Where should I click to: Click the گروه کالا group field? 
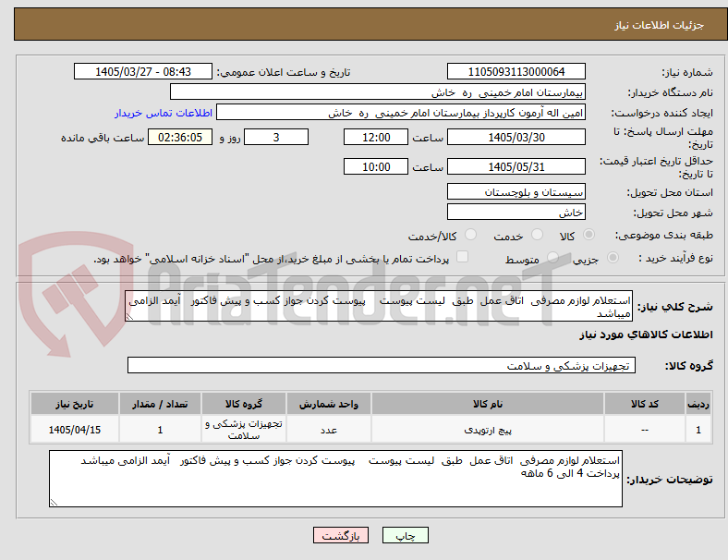pyautogui.click(x=382, y=365)
